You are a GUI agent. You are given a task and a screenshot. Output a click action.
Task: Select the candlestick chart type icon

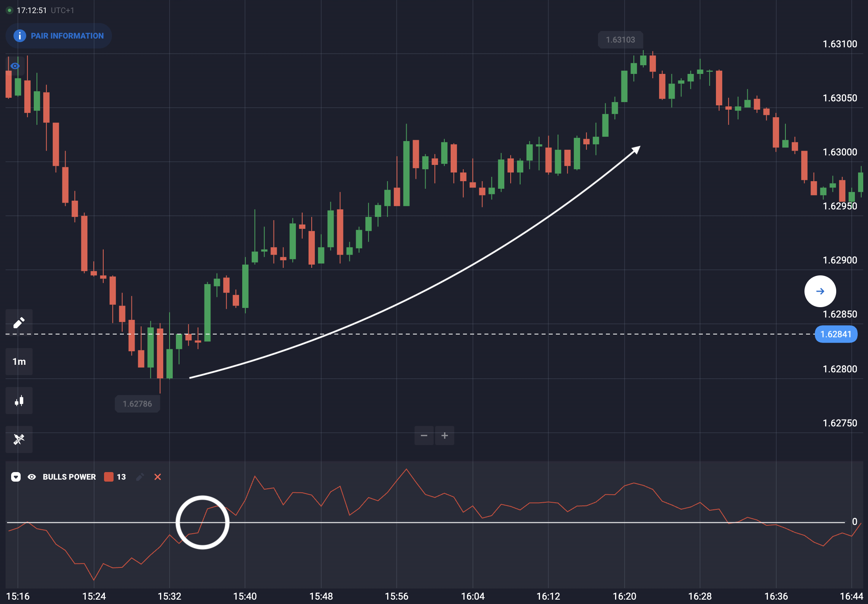click(x=19, y=401)
